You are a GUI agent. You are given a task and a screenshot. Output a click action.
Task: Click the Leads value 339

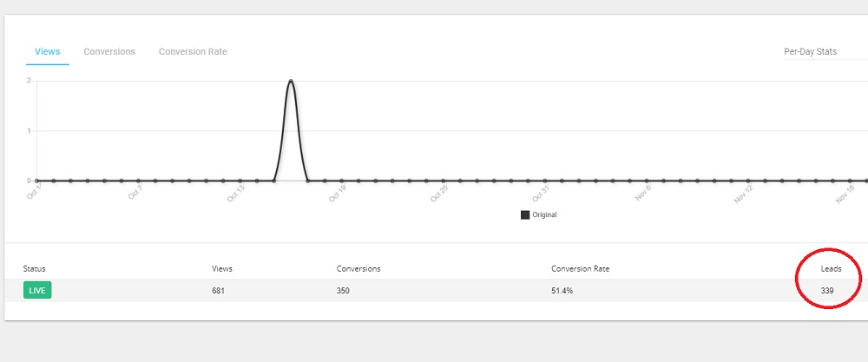click(x=827, y=291)
